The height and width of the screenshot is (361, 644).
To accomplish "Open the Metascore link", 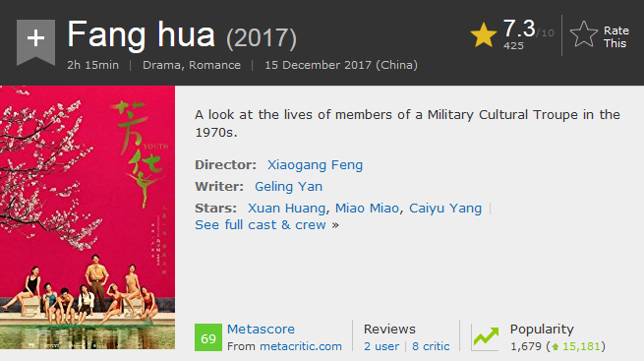I will (261, 329).
